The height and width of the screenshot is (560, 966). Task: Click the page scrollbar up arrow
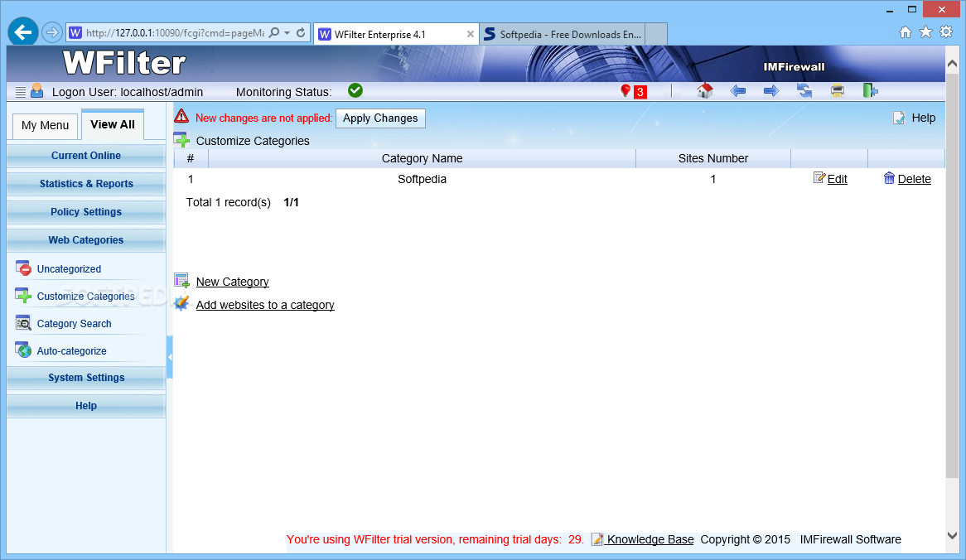(952, 64)
